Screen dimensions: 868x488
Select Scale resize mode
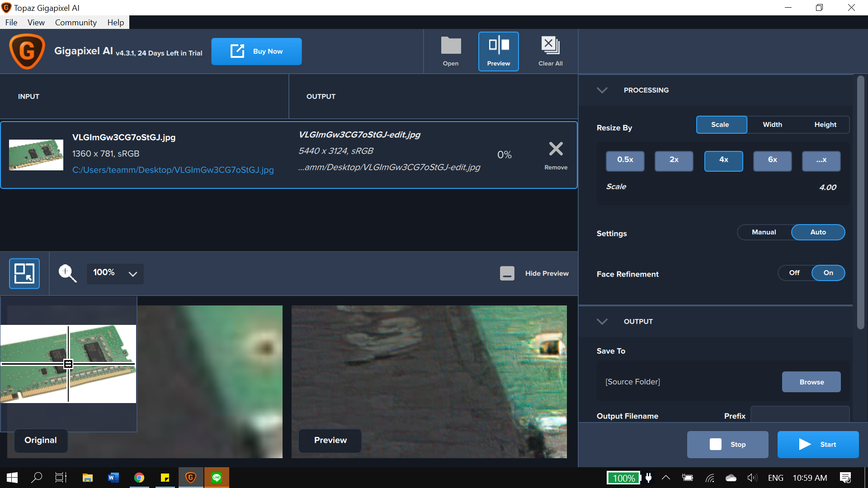point(722,125)
